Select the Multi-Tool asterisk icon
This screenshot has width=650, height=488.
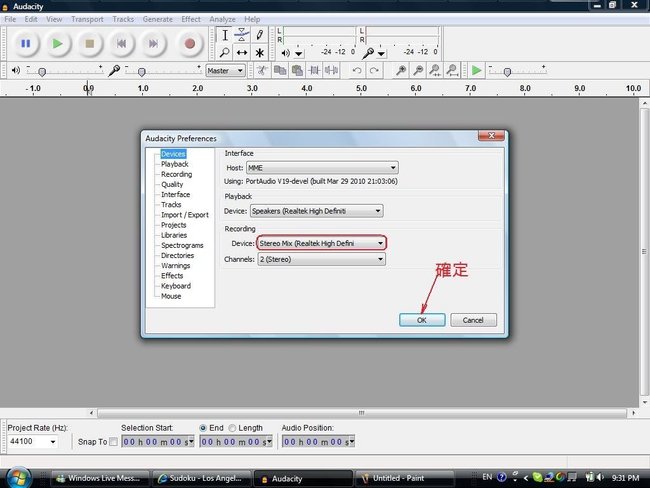tap(260, 53)
